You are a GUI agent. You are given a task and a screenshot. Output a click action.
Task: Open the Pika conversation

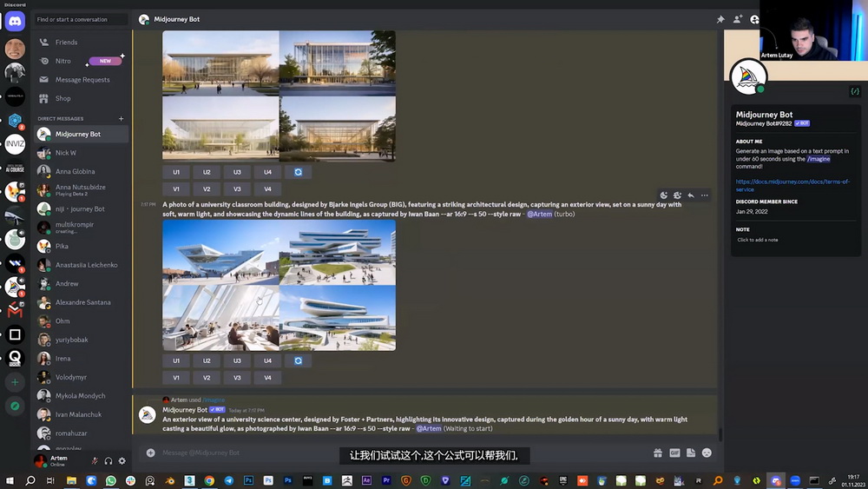click(81, 246)
